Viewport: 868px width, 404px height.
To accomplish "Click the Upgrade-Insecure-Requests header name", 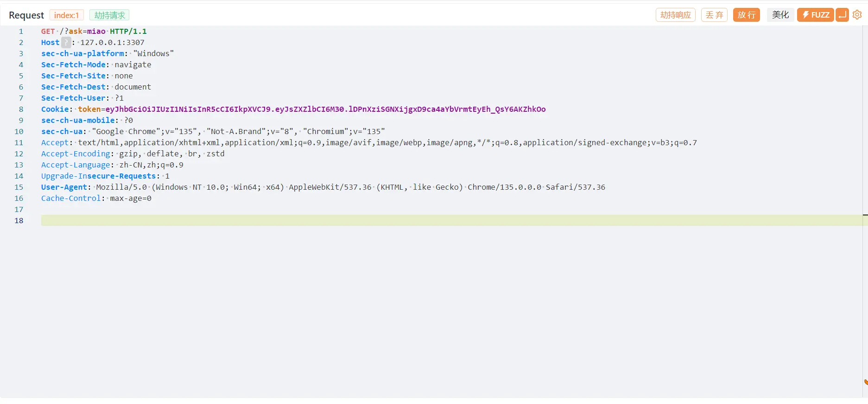I will tap(98, 176).
